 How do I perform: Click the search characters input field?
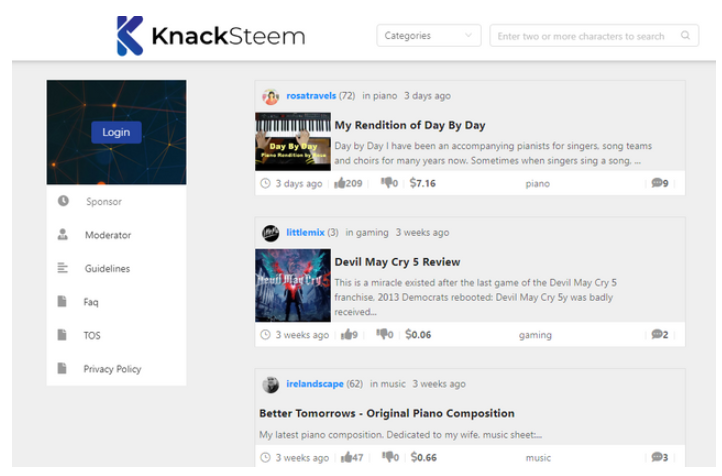[x=594, y=35]
